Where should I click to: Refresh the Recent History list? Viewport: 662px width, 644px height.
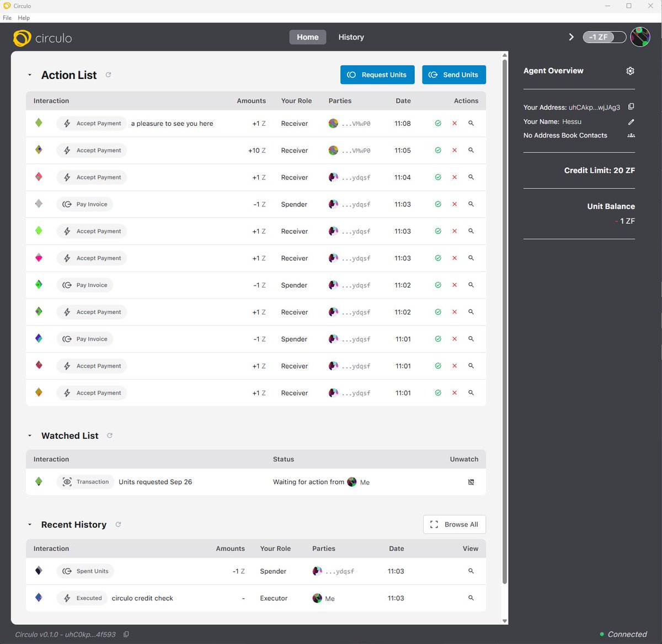click(118, 525)
